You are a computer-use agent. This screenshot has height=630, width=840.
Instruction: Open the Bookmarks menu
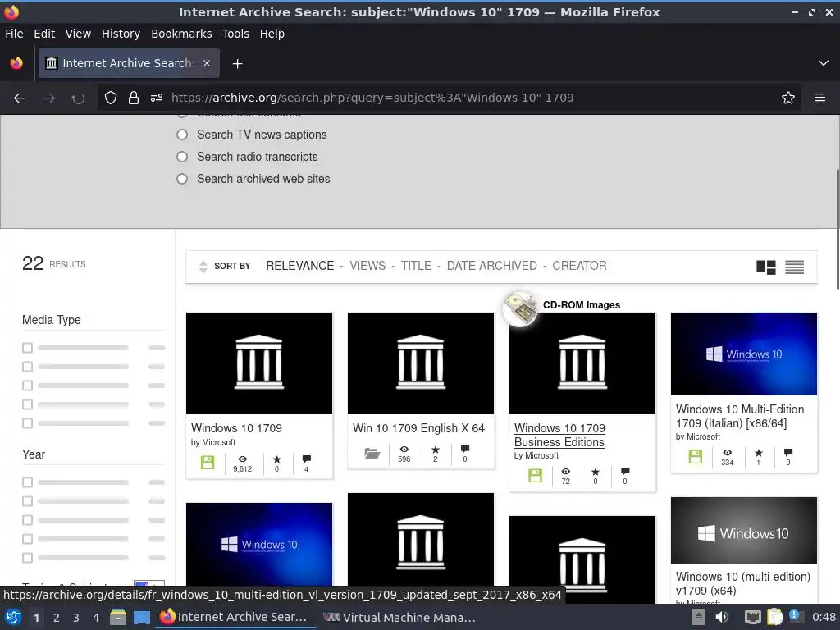click(x=181, y=34)
